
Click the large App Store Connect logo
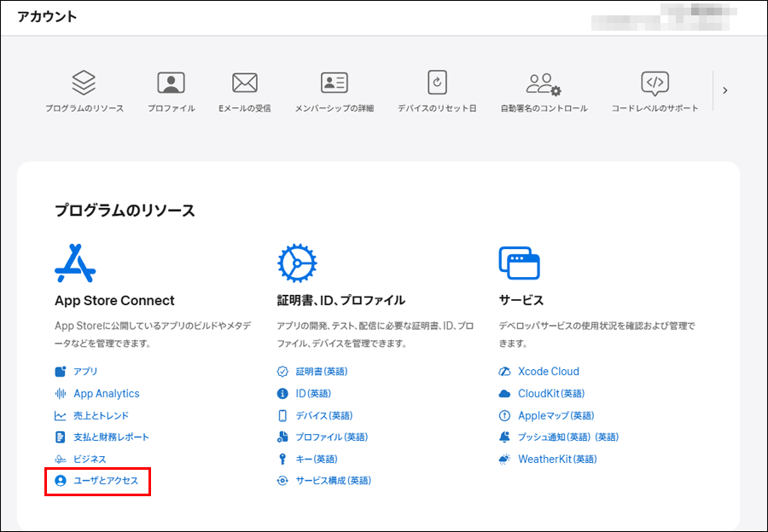[75, 263]
